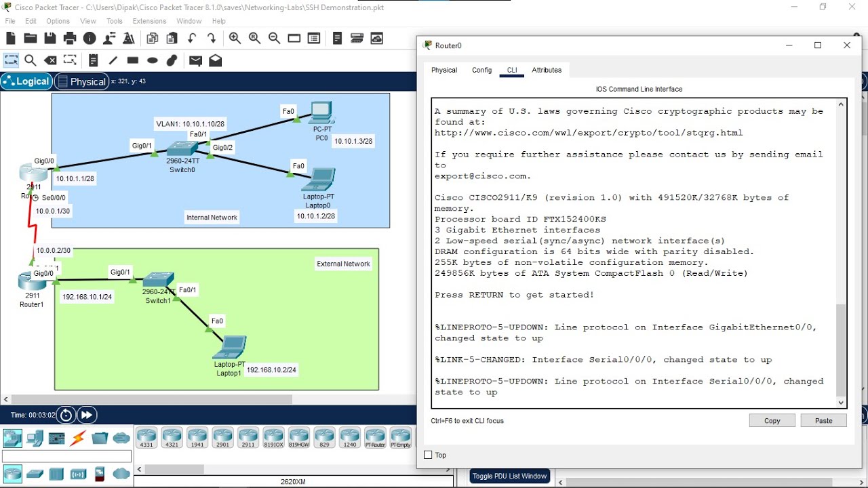Enable the Top checkbox in Router0 window
868x488 pixels.
pyautogui.click(x=428, y=455)
